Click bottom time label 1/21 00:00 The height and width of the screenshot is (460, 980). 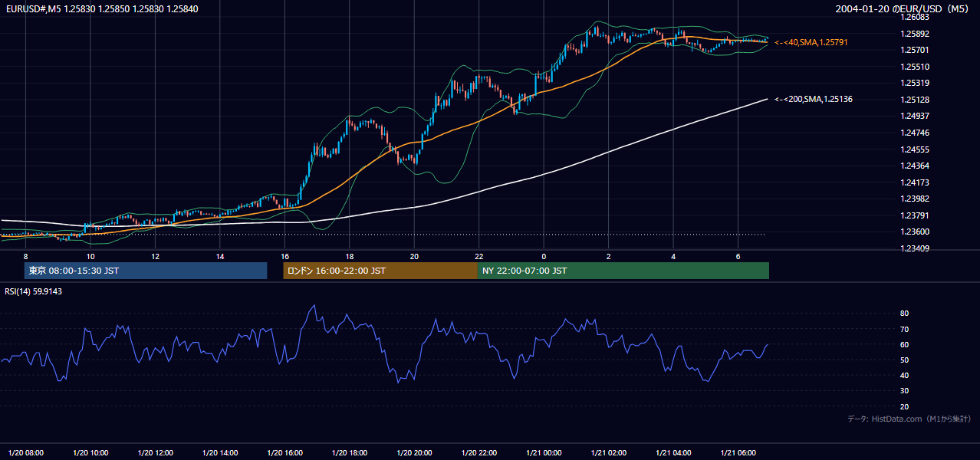(x=544, y=453)
